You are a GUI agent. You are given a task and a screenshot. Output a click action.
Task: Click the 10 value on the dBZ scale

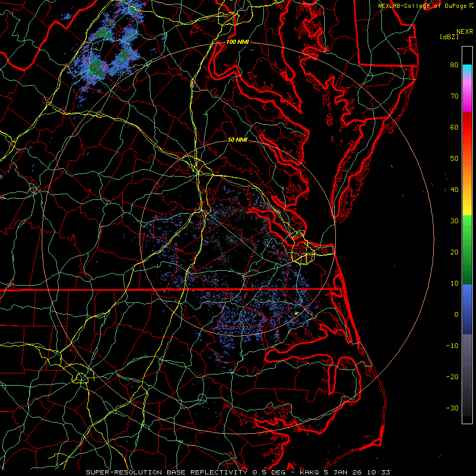pos(454,283)
